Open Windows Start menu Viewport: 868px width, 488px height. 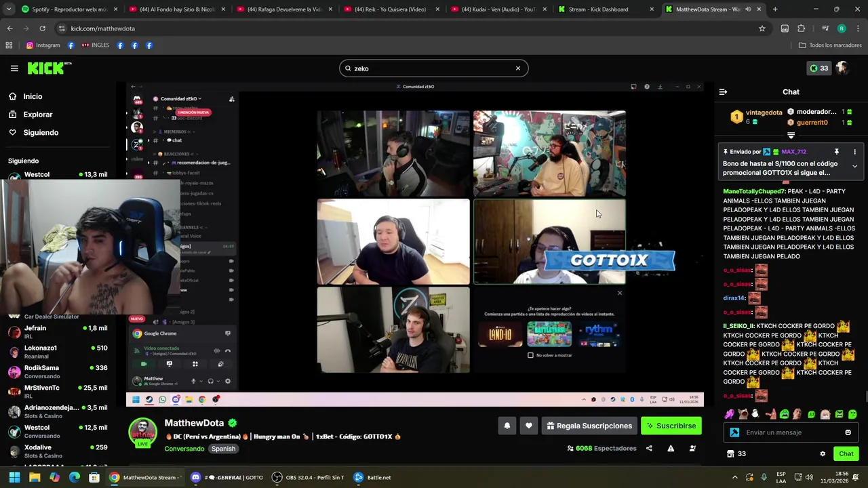pyautogui.click(x=14, y=477)
